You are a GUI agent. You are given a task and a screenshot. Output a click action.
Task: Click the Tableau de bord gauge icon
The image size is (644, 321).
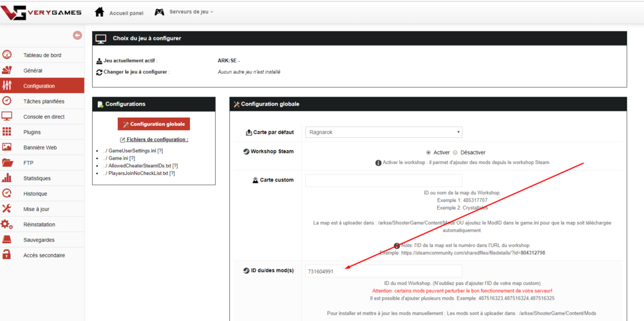pyautogui.click(x=7, y=55)
